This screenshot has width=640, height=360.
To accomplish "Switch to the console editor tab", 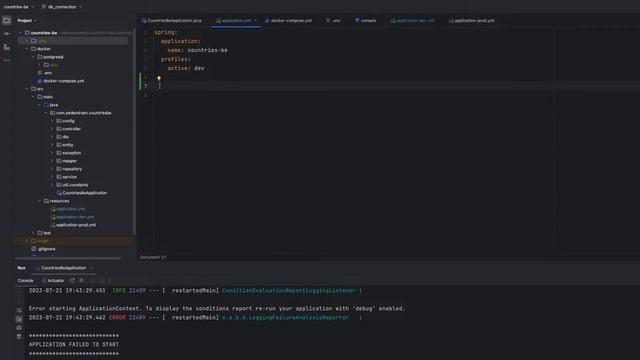I will click(365, 20).
